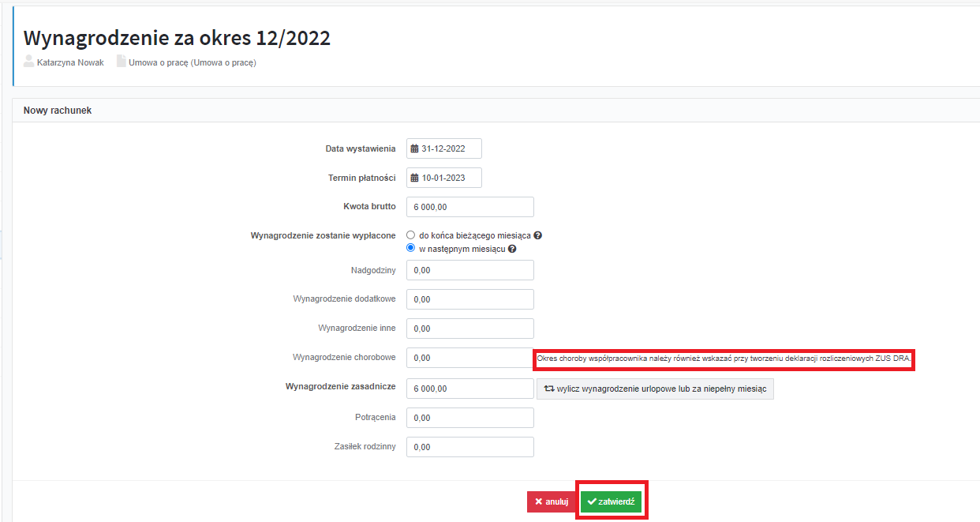Click 'Umowa o pracę (Umowa o pracę)' text
The image size is (980, 522).
[x=193, y=62]
